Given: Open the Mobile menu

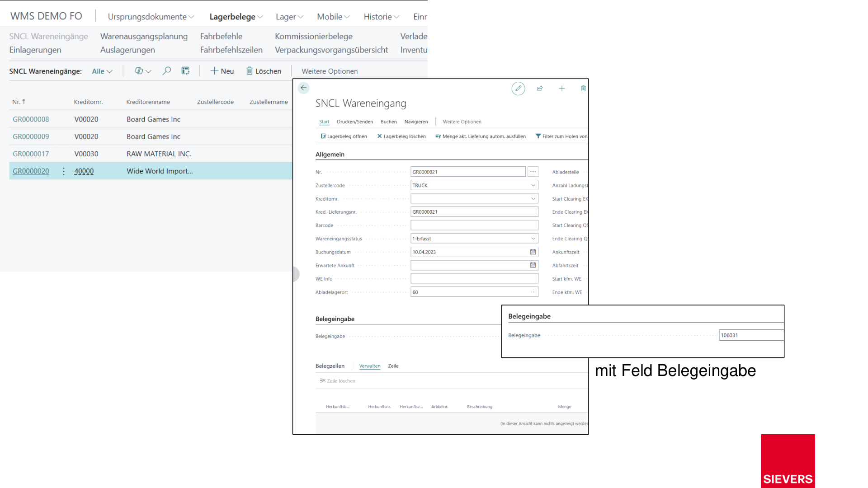Looking at the screenshot, I should [x=333, y=17].
